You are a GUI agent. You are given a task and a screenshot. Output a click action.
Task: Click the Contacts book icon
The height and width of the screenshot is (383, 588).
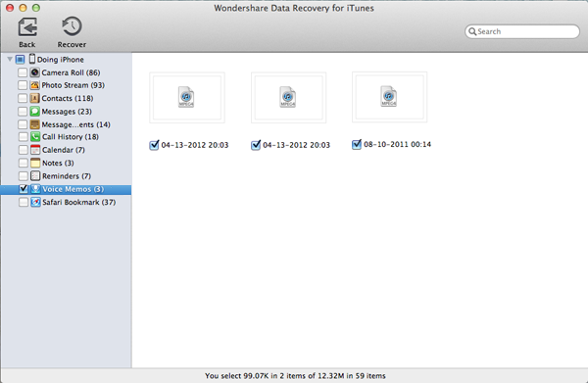[35, 98]
